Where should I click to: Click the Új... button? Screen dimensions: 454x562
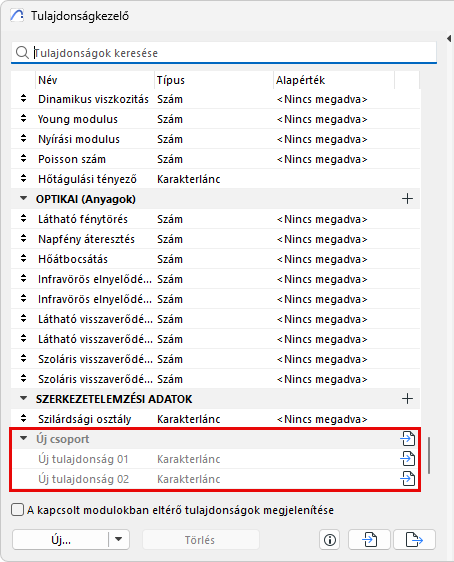tap(61, 539)
